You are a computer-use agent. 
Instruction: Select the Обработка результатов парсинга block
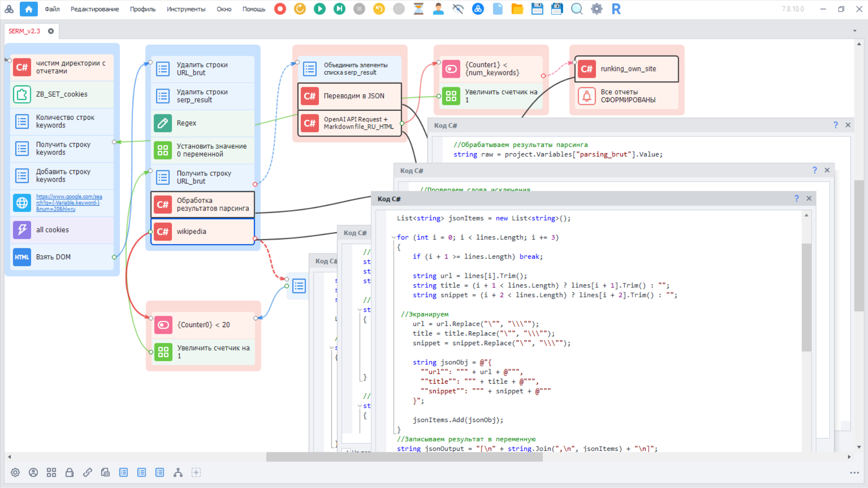tap(203, 205)
